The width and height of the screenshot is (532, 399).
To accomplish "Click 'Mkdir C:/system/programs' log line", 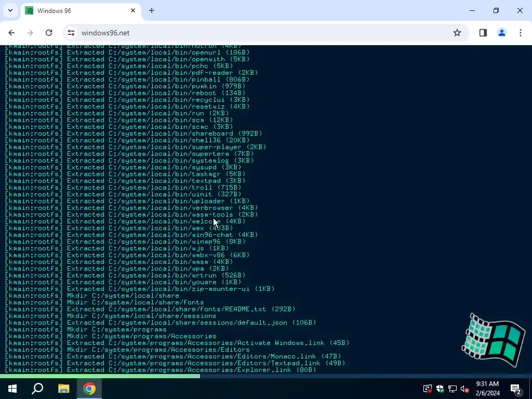I will pyautogui.click(x=86, y=329).
